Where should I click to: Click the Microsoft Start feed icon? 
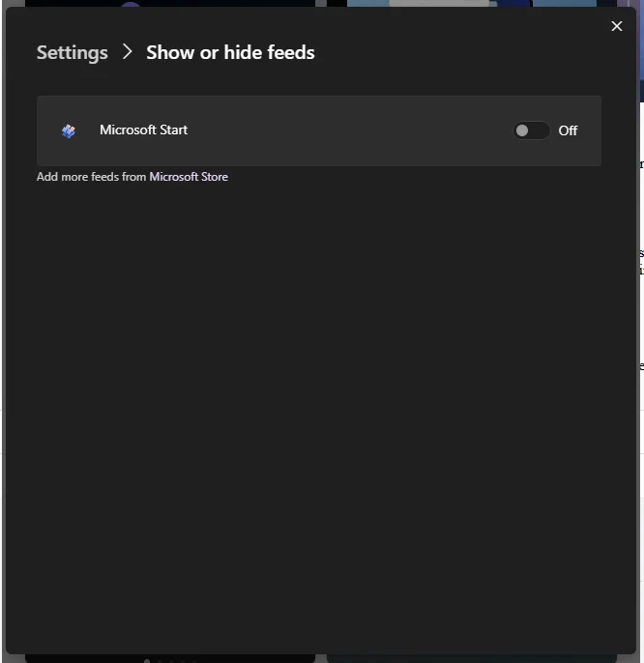coord(69,131)
